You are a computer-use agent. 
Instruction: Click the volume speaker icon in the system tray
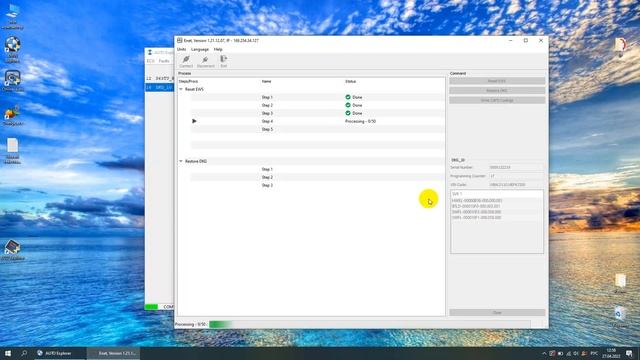(576, 353)
